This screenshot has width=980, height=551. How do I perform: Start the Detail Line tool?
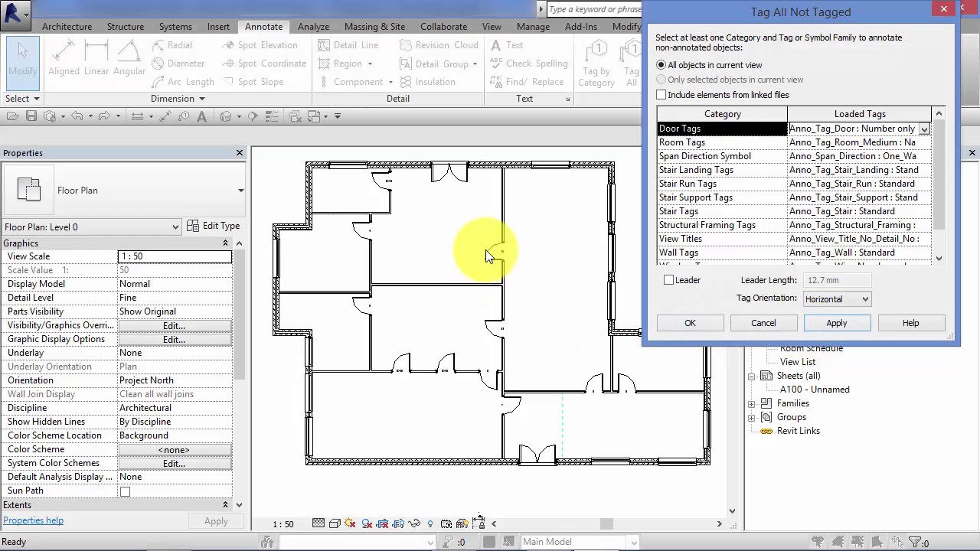coord(348,45)
